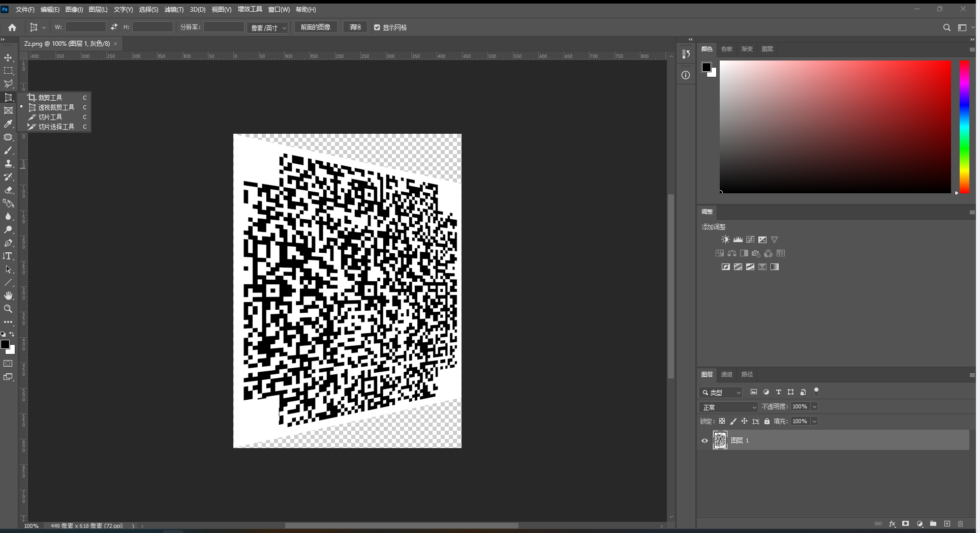Select the Polygonal Lasso tool
Image resolution: width=980 pixels, height=533 pixels.
[x=8, y=84]
